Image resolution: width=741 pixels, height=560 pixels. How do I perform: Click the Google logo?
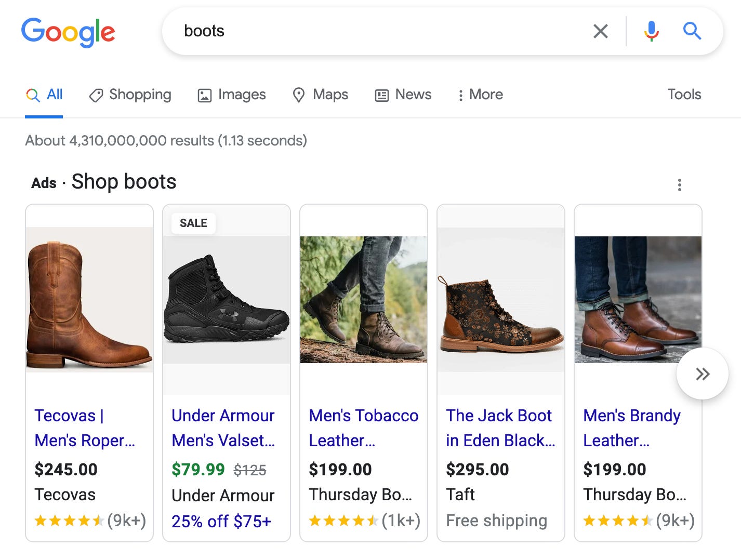pyautogui.click(x=68, y=32)
